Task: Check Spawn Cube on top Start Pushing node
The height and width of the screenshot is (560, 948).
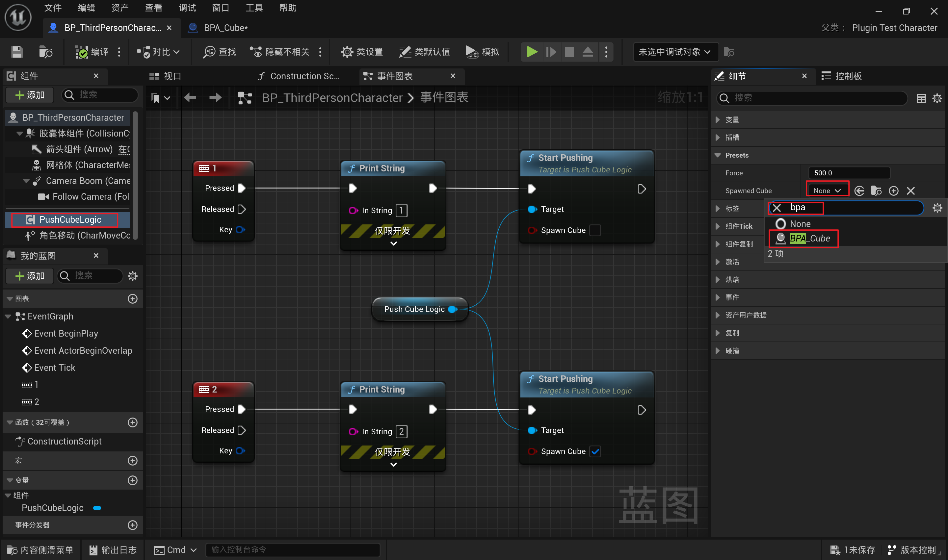Action: click(x=595, y=230)
